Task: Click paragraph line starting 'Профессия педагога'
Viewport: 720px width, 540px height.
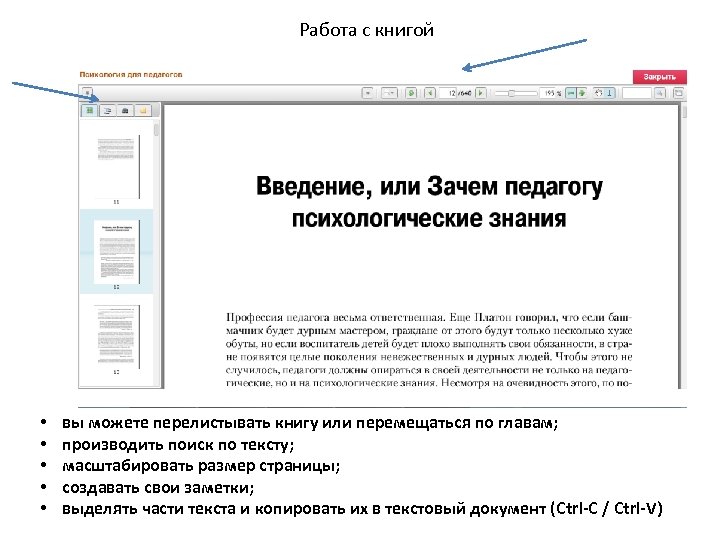Action: (429, 317)
